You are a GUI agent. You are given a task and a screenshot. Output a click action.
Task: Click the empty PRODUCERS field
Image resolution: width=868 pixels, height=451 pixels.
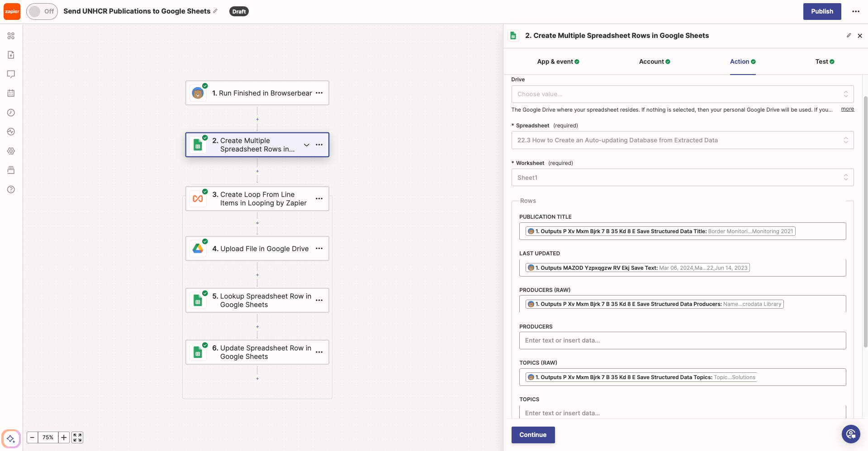pos(683,341)
